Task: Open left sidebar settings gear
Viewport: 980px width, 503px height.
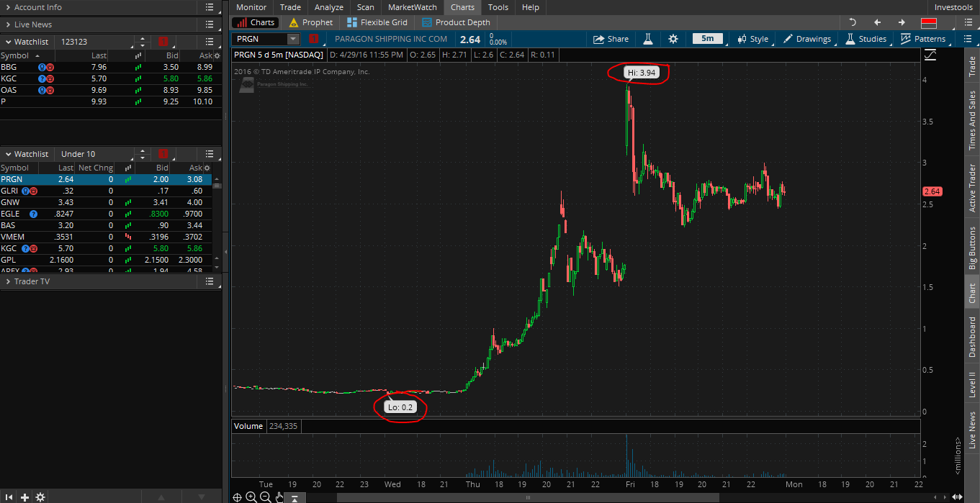Action: click(40, 497)
